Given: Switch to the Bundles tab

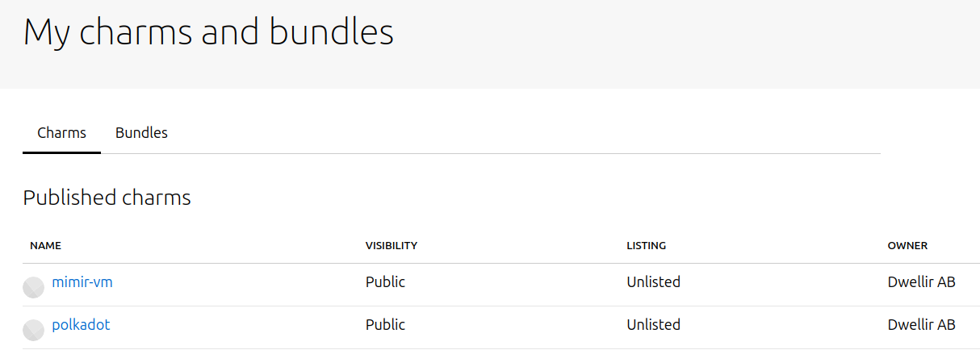Looking at the screenshot, I should [141, 133].
